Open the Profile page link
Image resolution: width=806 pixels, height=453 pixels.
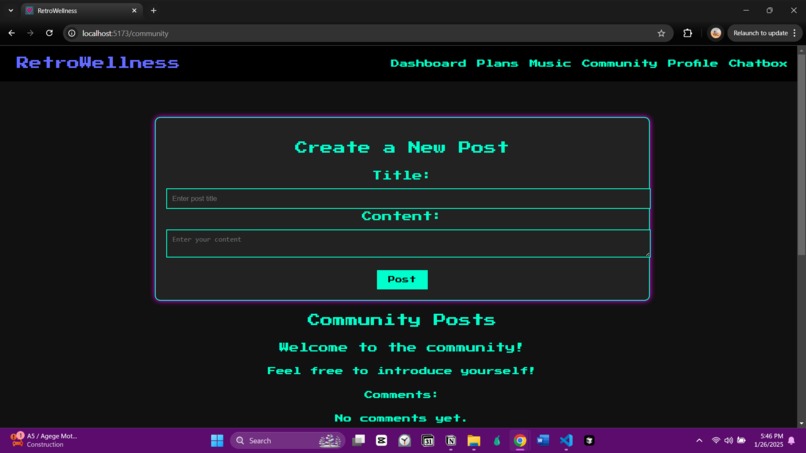[x=692, y=63]
